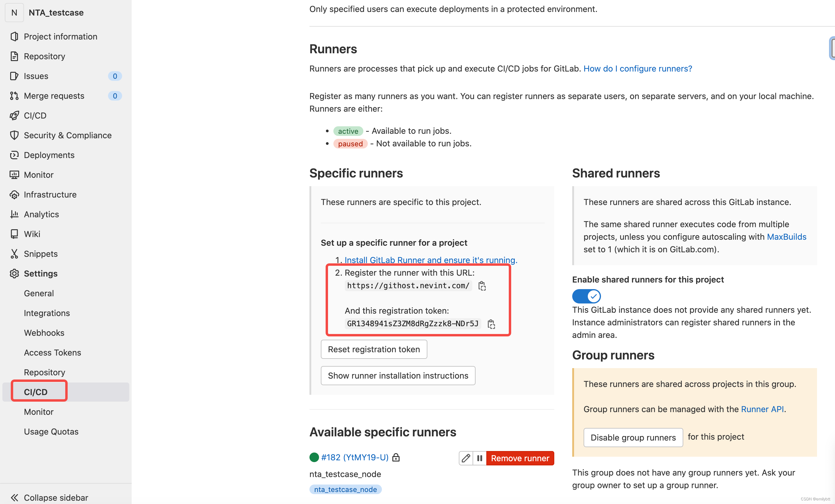Pause runner #182 with the pause icon
Screen dimensions: 835x504
[x=480, y=458]
